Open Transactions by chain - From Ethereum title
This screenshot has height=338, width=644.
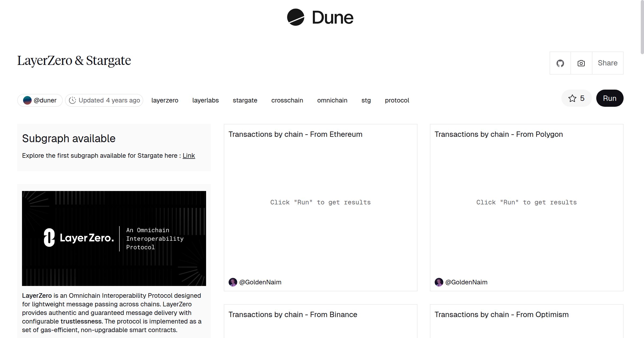(x=295, y=134)
